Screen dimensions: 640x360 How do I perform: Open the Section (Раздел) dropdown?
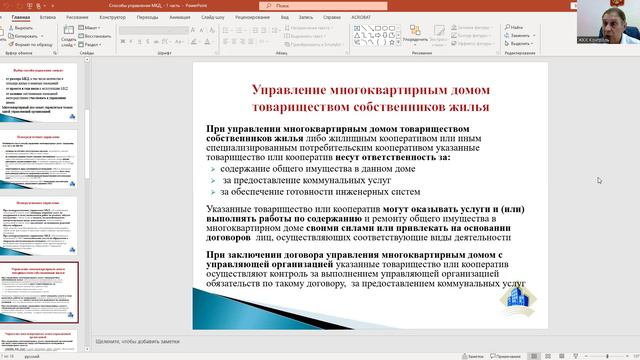[x=90, y=44]
